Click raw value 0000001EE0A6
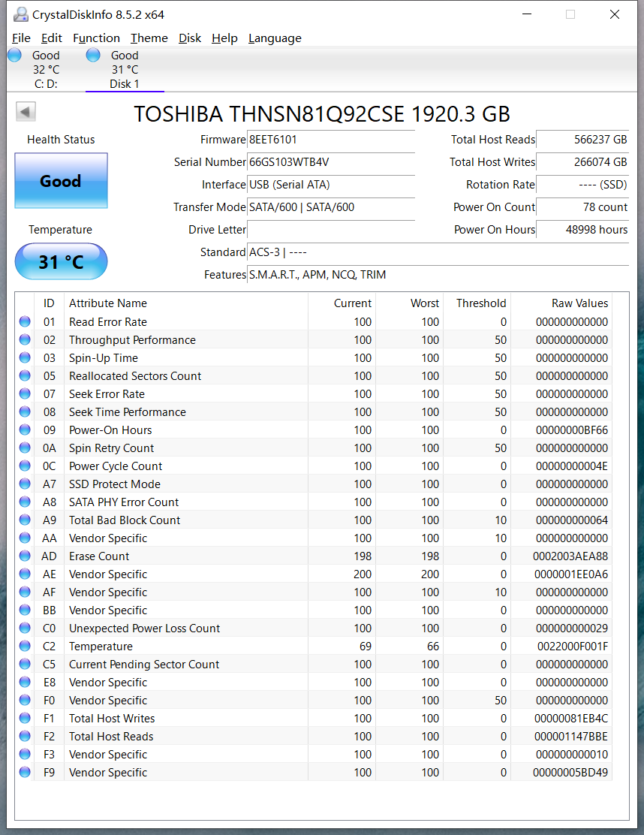 pyautogui.click(x=571, y=574)
